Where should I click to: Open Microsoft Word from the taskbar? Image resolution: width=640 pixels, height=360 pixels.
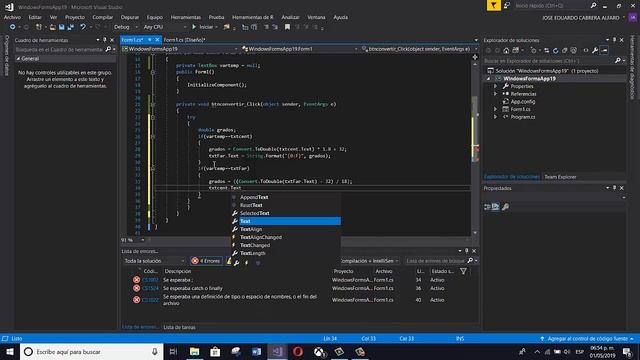256,351
